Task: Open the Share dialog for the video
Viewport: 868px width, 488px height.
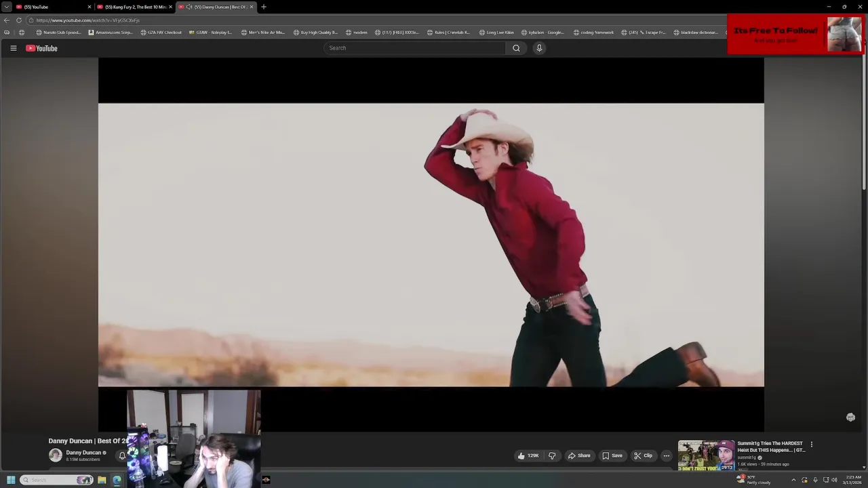Action: [579, 455]
